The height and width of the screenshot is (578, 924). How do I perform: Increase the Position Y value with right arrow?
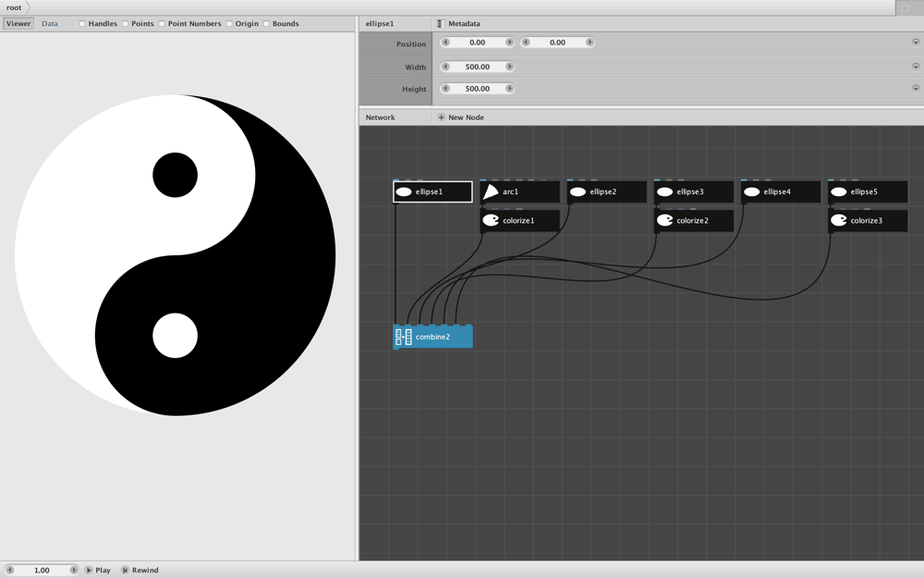590,43
